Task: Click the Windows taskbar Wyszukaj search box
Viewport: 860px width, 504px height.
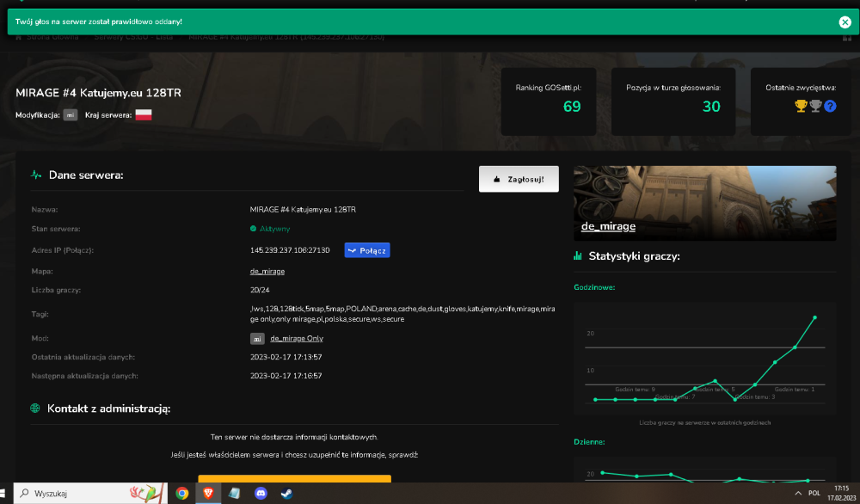Action: (x=90, y=494)
